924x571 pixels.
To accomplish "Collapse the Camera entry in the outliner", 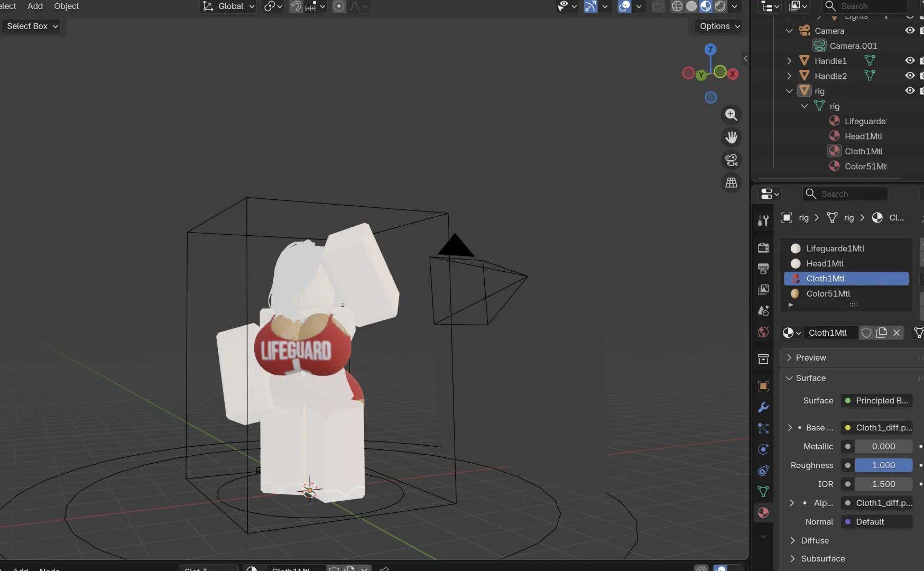I will pos(789,31).
